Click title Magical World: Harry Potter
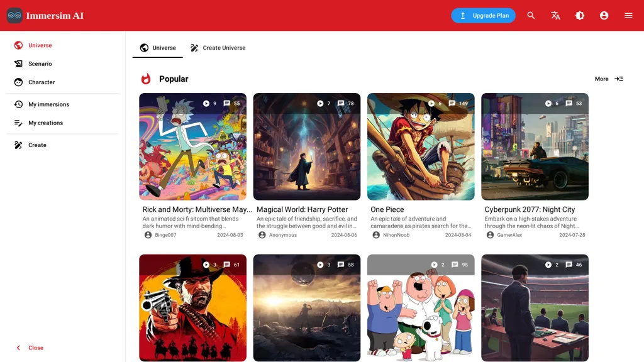Viewport: 644px width, 362px height. [303, 209]
